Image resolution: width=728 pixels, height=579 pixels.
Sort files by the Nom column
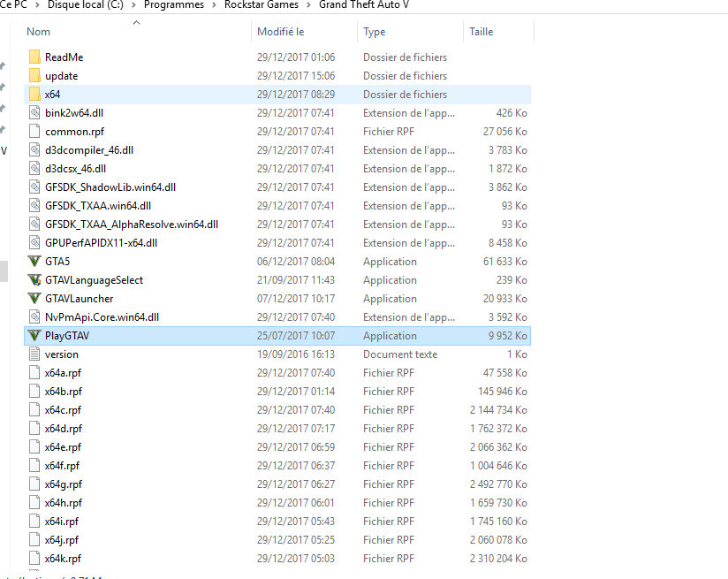point(39,32)
